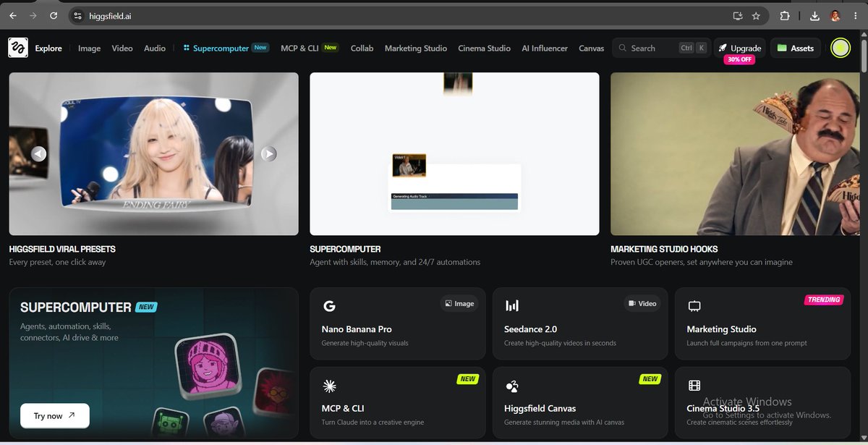
Task: Click Try now on Supercomputer card
Action: click(55, 415)
